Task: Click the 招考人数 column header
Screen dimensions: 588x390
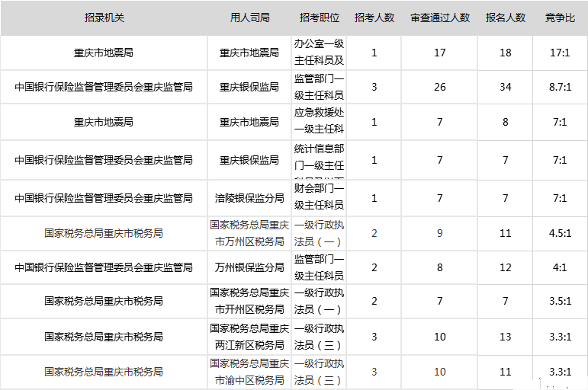Action: [x=374, y=18]
